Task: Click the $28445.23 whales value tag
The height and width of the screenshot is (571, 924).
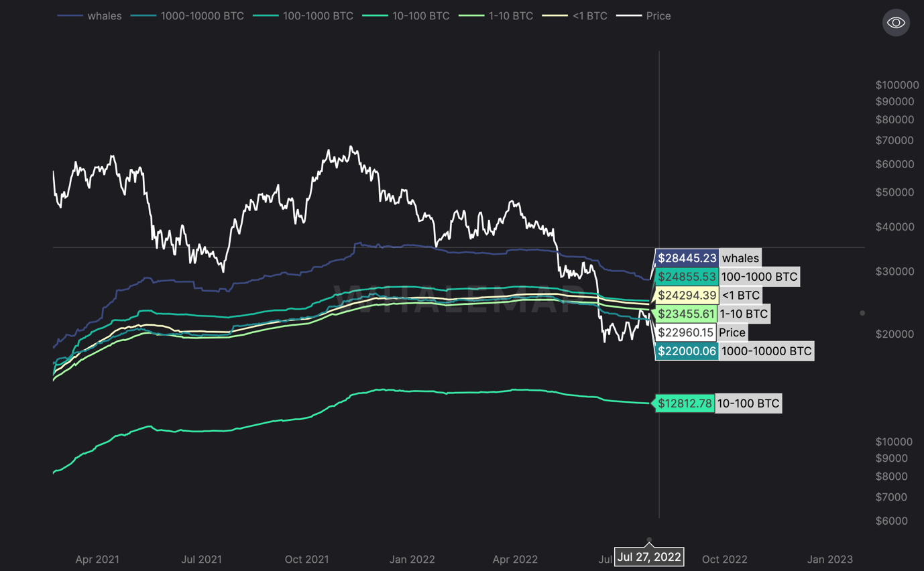Action: click(687, 258)
